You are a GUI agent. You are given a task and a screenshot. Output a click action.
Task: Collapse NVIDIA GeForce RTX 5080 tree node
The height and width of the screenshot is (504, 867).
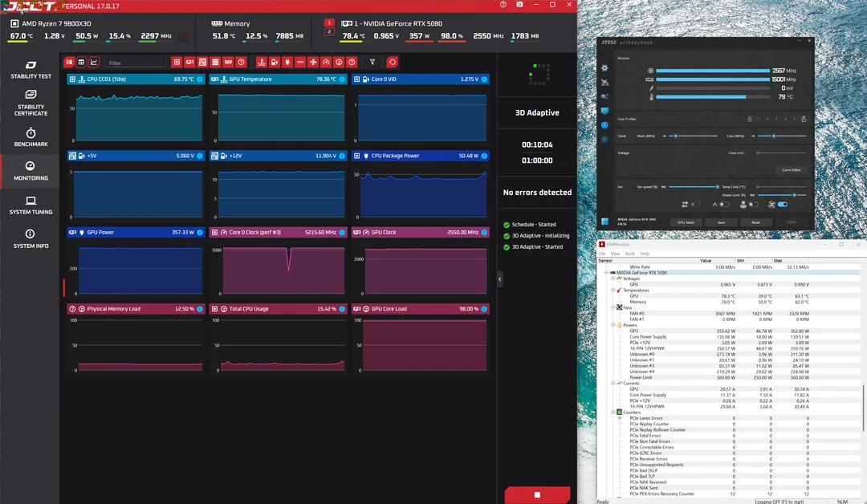pyautogui.click(x=606, y=272)
